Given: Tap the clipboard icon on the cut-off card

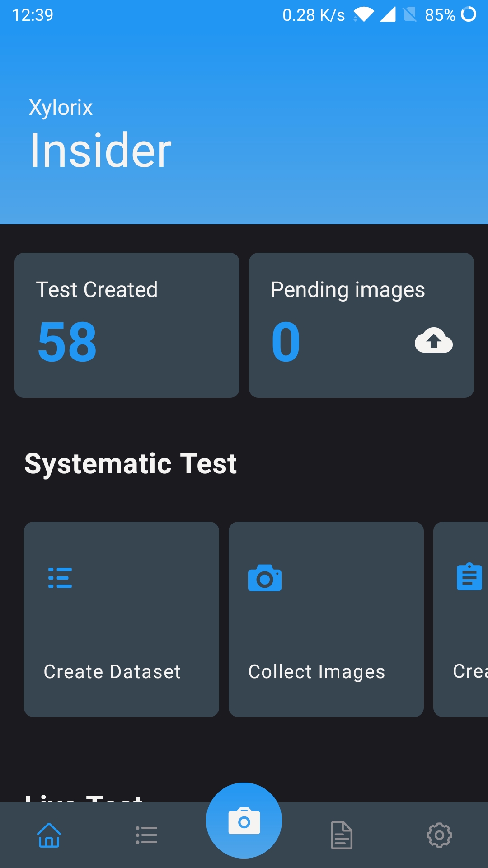Looking at the screenshot, I should (x=469, y=577).
